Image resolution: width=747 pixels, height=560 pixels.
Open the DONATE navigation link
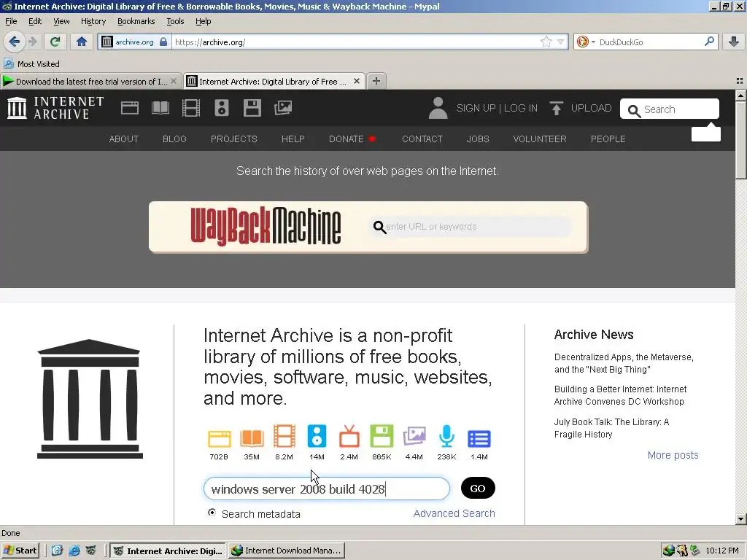pyautogui.click(x=347, y=139)
